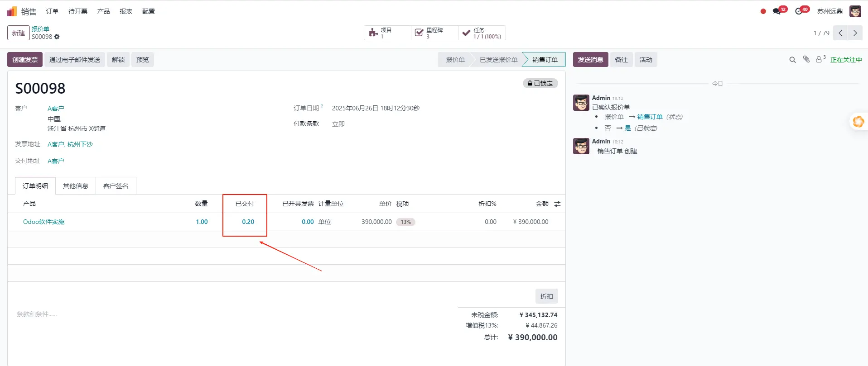Click unit price 390,000.00
The image size is (868, 366).
[x=376, y=222]
